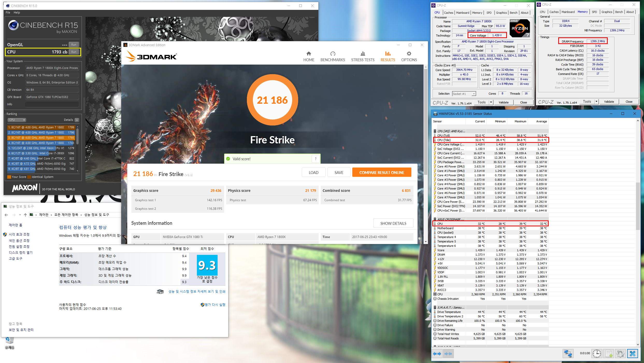Image resolution: width=644 pixels, height=363 pixels.
Task: Click Show Details under System information
Action: click(x=393, y=223)
